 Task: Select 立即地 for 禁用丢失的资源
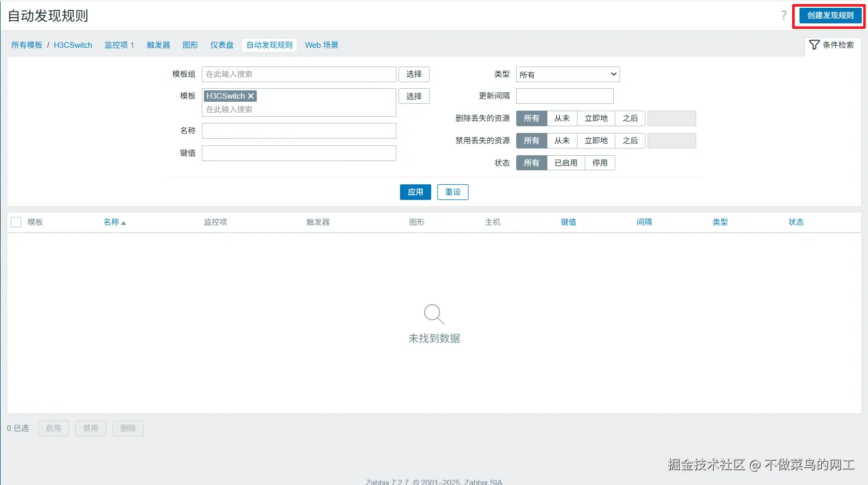(x=596, y=141)
